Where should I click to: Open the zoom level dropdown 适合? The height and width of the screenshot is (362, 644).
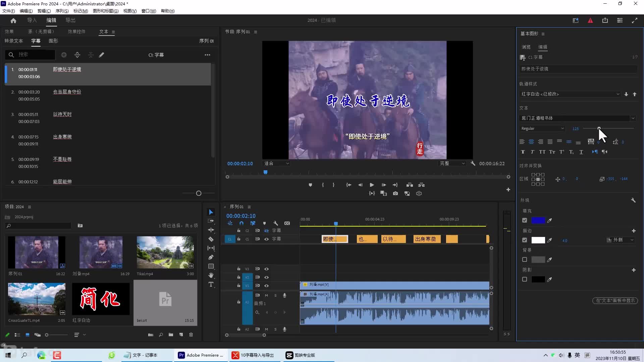coord(276,164)
